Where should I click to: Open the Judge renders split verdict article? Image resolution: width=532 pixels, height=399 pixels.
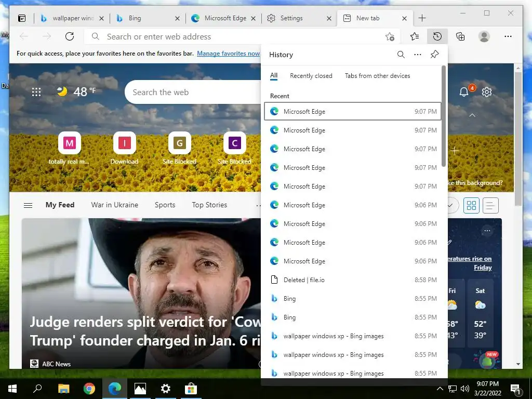click(x=145, y=331)
